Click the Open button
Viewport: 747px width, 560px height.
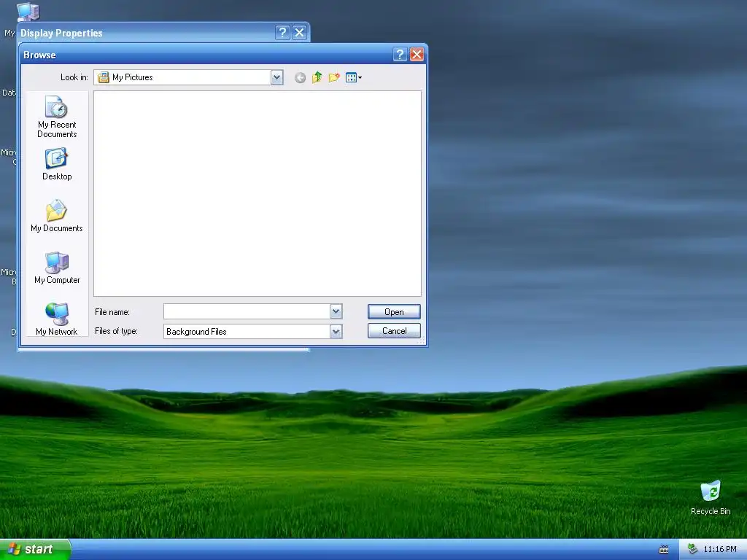pyautogui.click(x=394, y=312)
